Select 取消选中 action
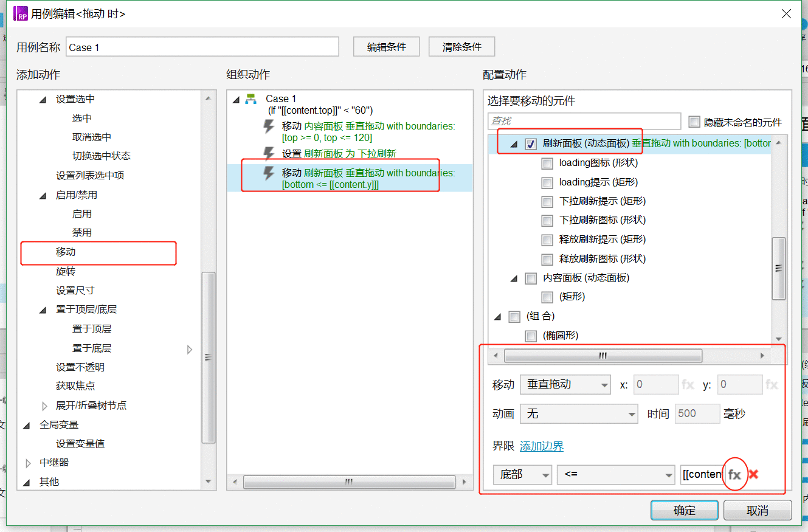The height and width of the screenshot is (532, 808). point(92,137)
